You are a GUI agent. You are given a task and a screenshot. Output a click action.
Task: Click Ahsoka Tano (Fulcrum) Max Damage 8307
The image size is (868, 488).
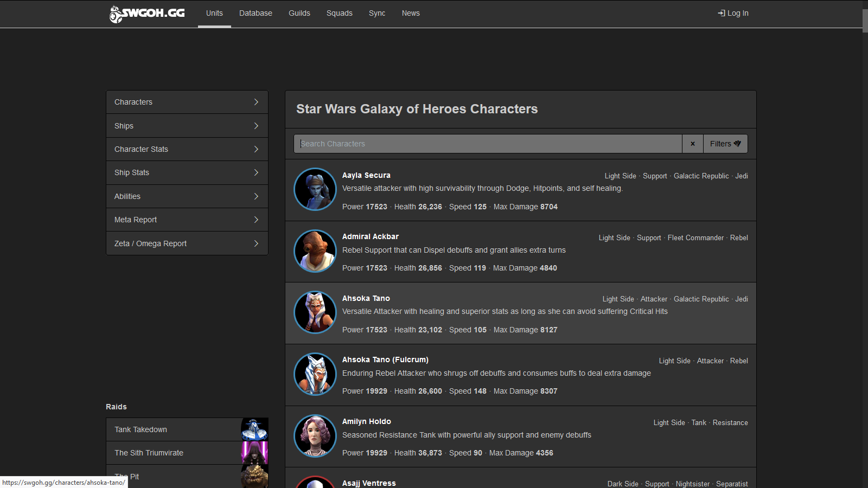[x=526, y=391]
